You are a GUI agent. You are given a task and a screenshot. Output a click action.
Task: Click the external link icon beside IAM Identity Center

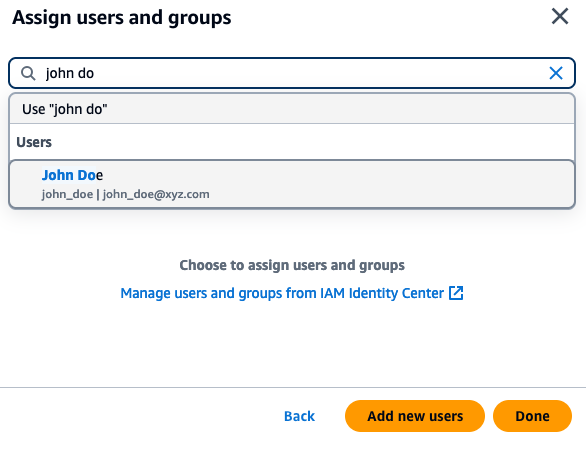click(456, 293)
